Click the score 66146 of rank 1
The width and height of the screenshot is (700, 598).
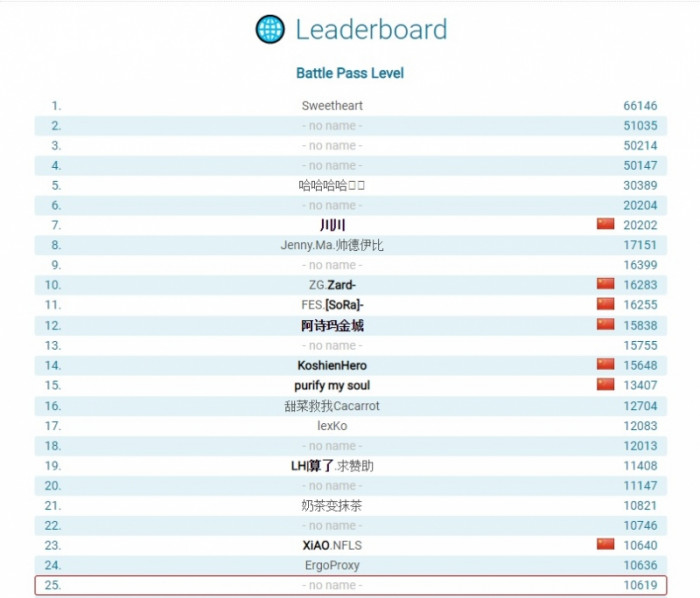tap(640, 105)
